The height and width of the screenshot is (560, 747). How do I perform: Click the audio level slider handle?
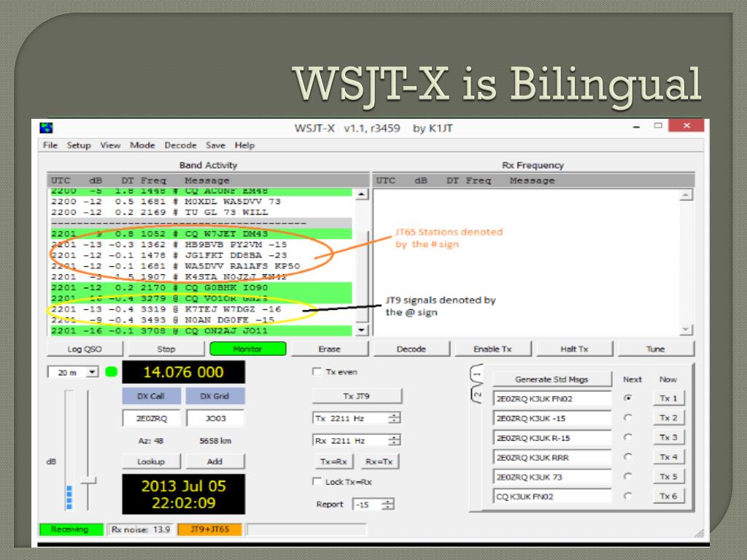(x=88, y=481)
